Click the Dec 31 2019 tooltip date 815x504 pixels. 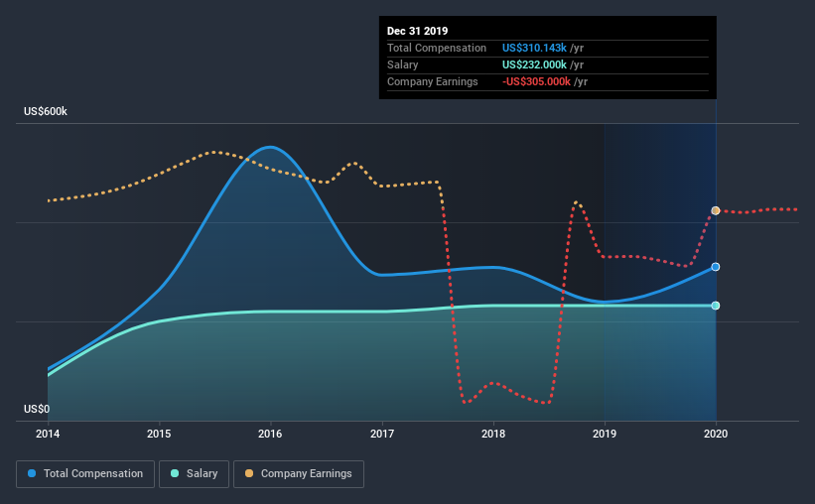coord(417,31)
